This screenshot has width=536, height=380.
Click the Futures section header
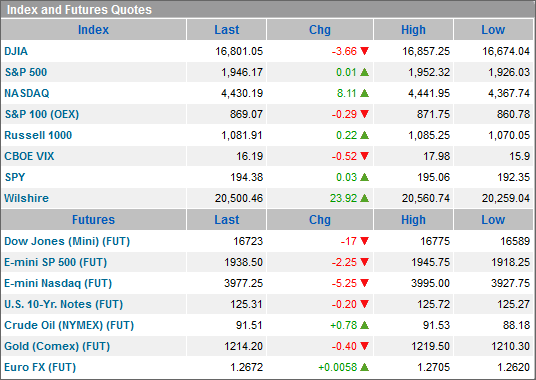93,220
